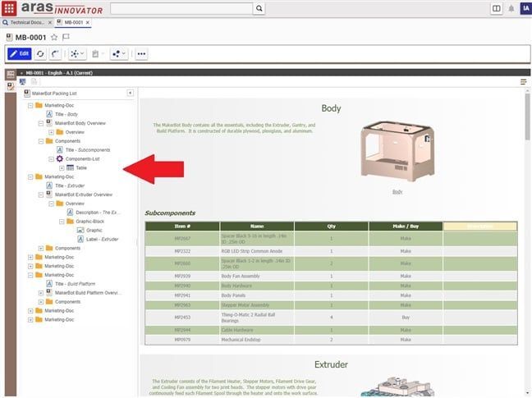The width and height of the screenshot is (532, 398).
Task: Click the blue Edit button
Action: tap(19, 53)
